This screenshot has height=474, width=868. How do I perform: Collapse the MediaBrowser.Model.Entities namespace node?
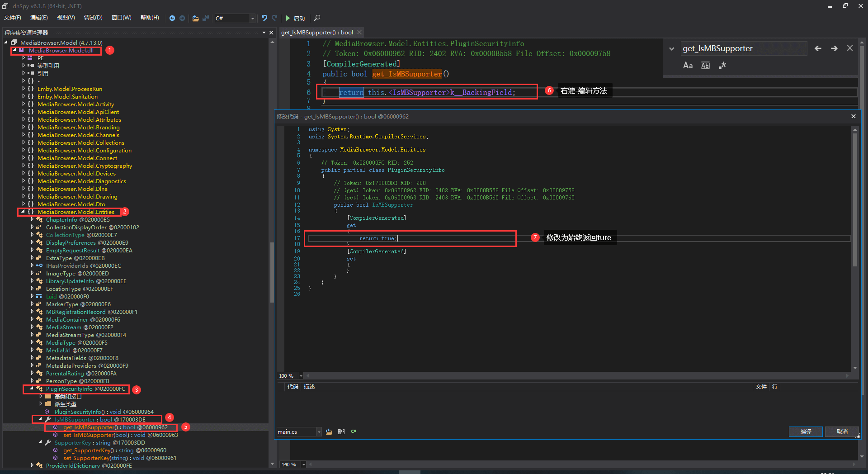coord(23,212)
